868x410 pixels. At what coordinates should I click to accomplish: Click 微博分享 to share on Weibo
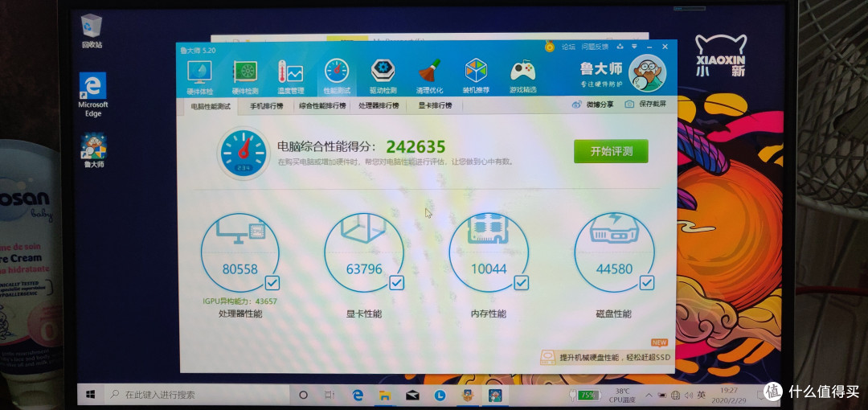click(x=592, y=105)
